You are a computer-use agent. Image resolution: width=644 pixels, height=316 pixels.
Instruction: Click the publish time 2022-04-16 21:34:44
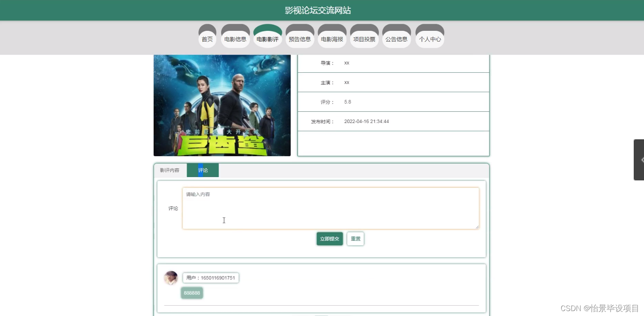point(367,122)
